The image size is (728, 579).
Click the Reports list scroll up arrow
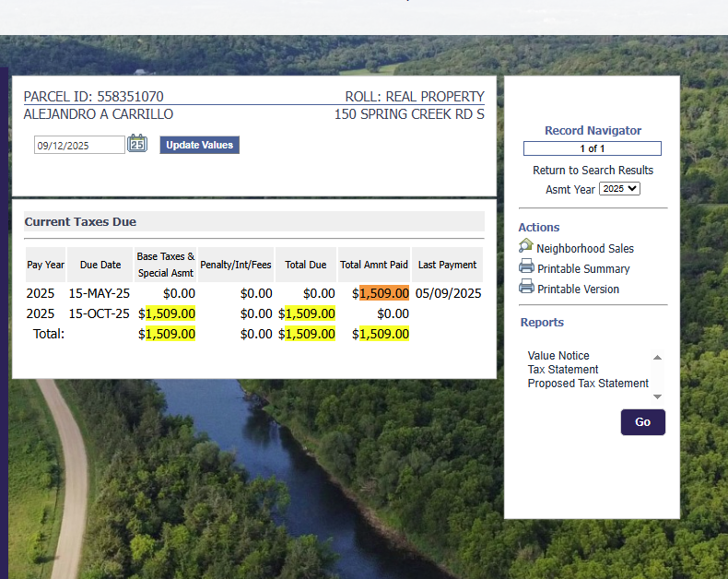coord(657,357)
